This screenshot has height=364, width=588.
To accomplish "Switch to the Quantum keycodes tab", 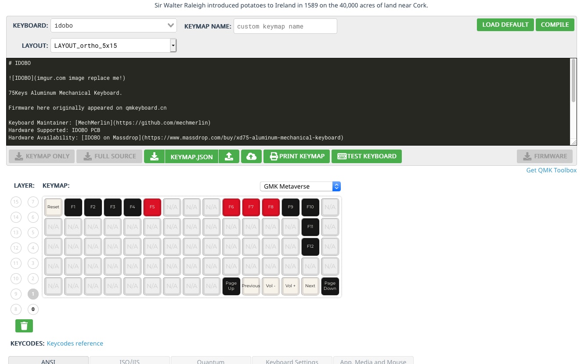I will click(211, 361).
